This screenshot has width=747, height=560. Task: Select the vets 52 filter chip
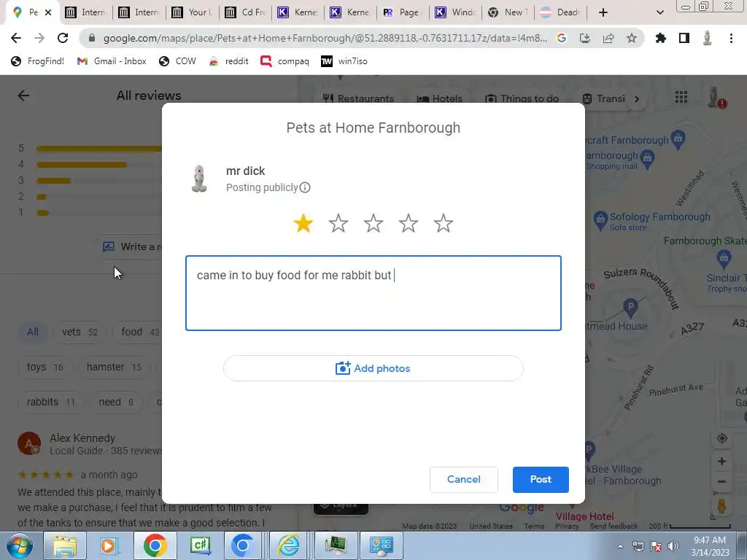[x=80, y=332]
